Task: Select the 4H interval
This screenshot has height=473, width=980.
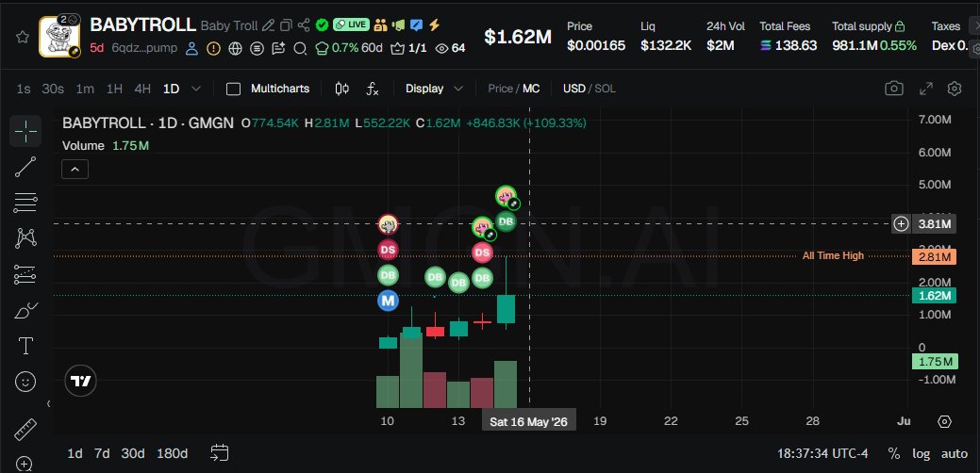Action: pos(142,89)
